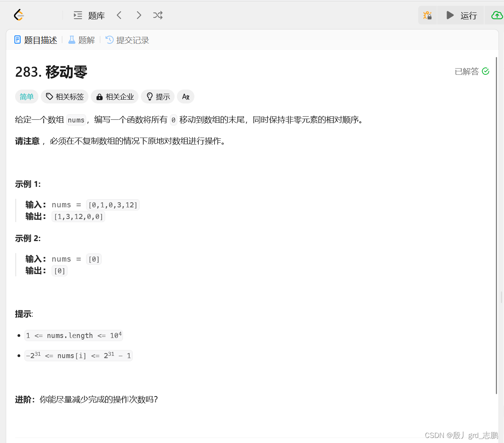This screenshot has width=504, height=443.
Task: Click the 提交记录 history clock icon
Action: pos(110,40)
